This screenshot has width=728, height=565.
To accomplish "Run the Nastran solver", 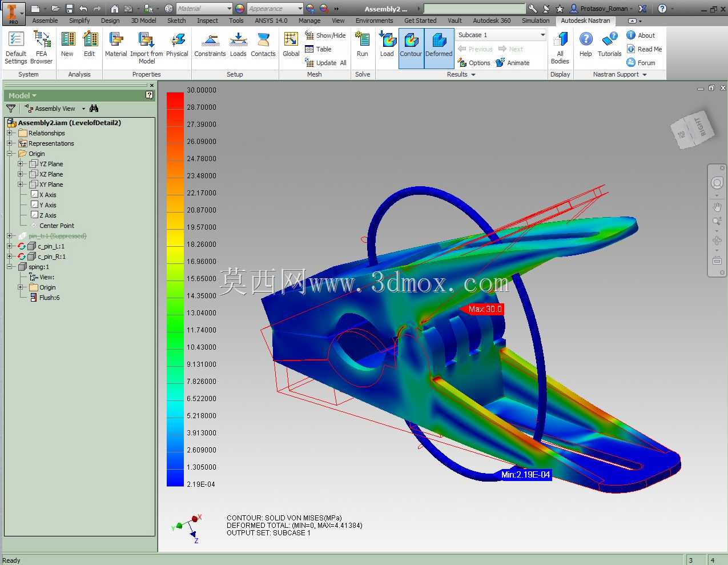I will click(363, 45).
